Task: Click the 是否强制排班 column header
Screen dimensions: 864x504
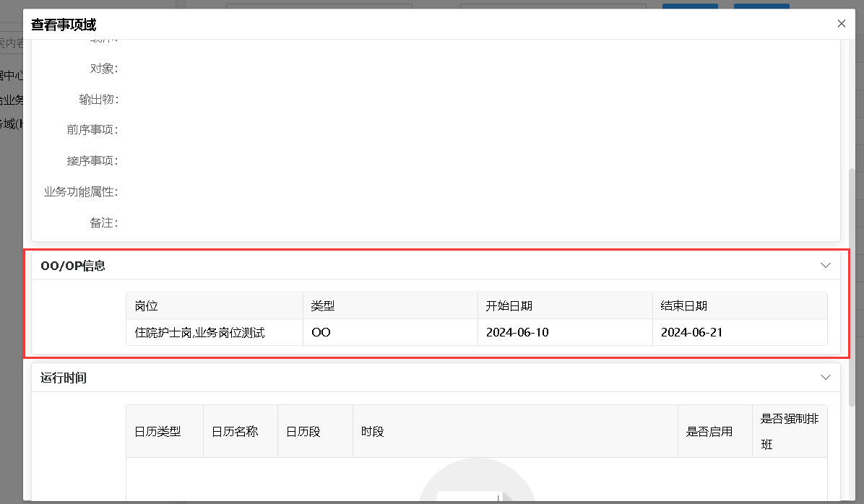Action: click(x=789, y=431)
